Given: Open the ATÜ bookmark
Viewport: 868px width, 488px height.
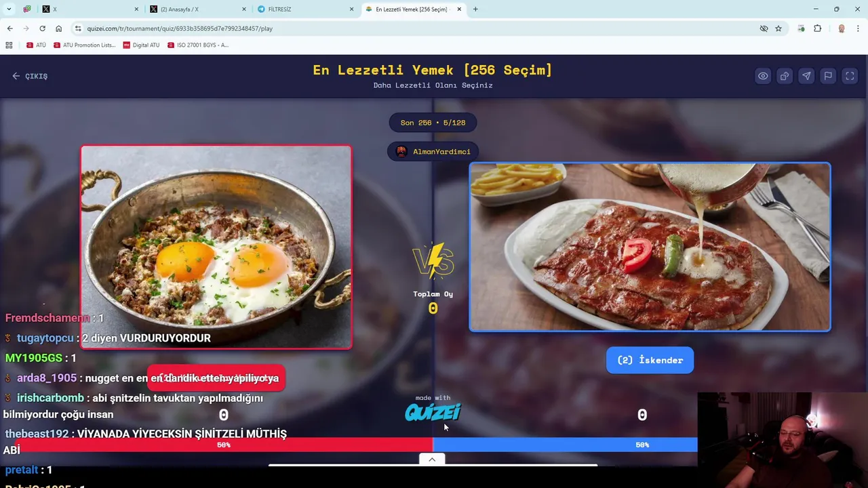Looking at the screenshot, I should point(36,45).
